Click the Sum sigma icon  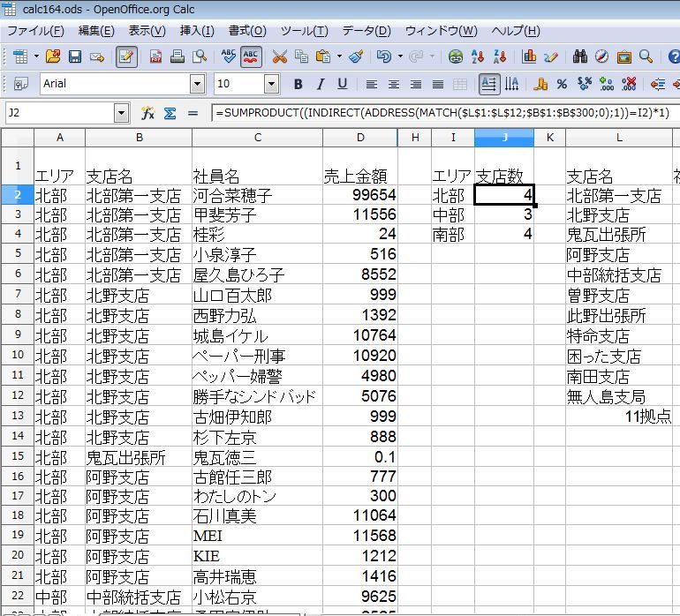point(170,113)
